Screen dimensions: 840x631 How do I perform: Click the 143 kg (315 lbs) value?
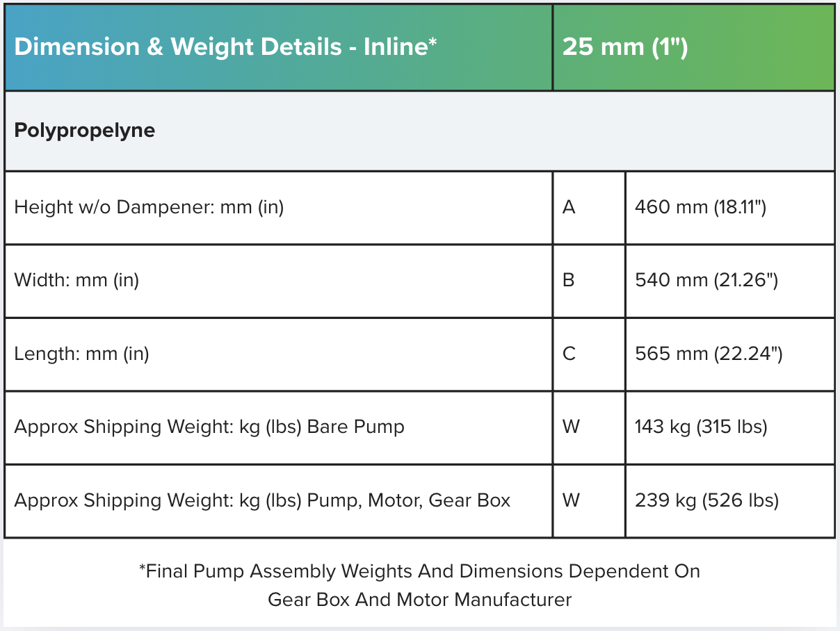[701, 427]
